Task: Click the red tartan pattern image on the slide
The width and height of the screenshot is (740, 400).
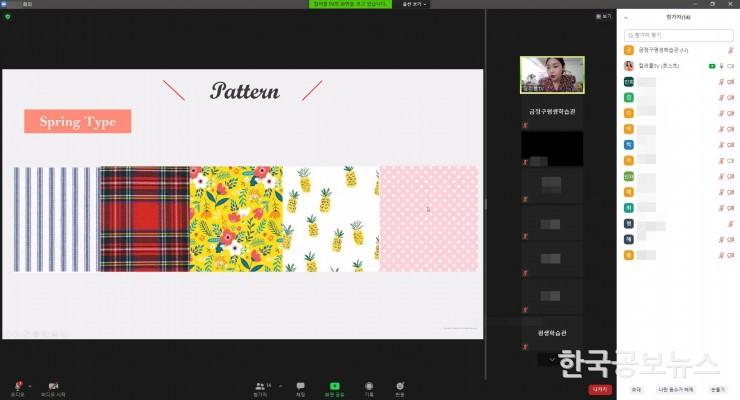Action: point(144,219)
